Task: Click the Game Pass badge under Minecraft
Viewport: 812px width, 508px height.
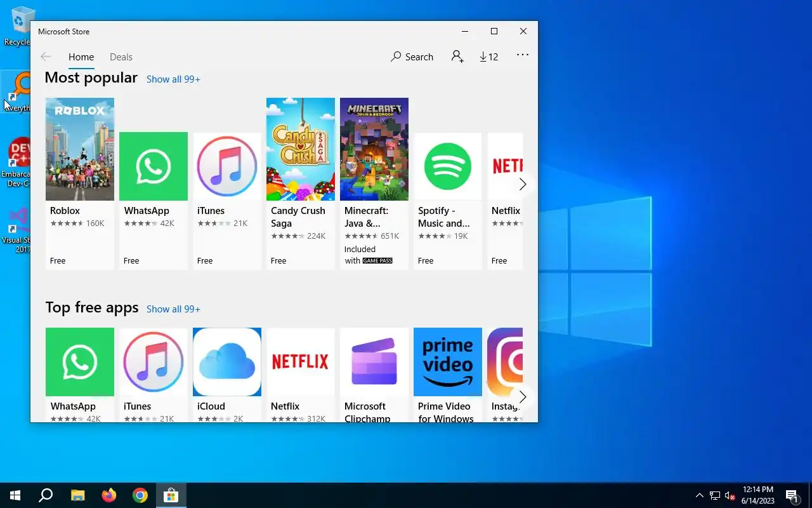Action: coord(377,261)
